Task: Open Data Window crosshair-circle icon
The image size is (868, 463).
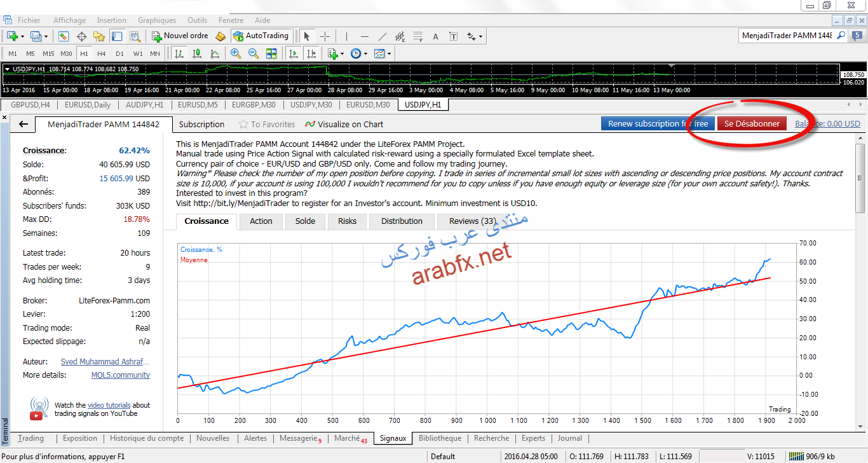Action: (81, 36)
